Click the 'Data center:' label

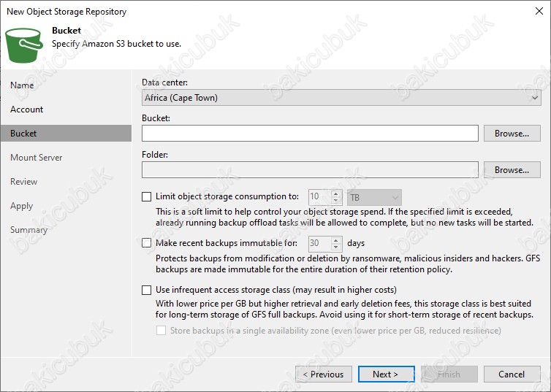165,82
